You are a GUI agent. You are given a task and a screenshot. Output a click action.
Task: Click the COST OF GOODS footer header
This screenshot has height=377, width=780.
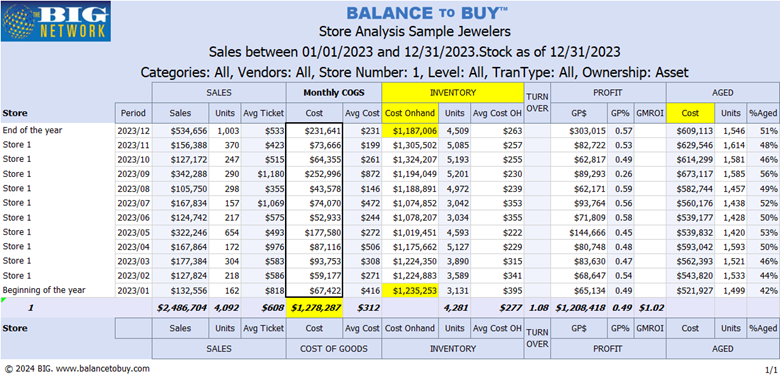[x=334, y=349]
